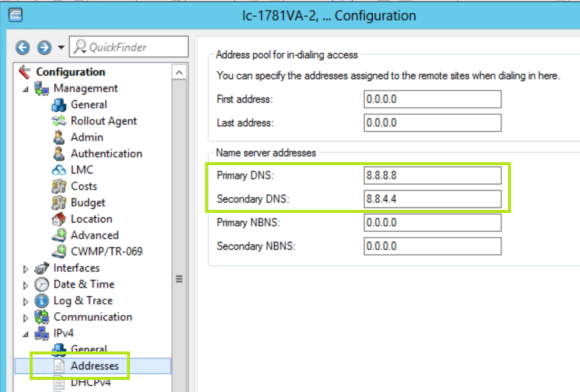Click the Secondary DNS address field
580x392 pixels.
(432, 198)
